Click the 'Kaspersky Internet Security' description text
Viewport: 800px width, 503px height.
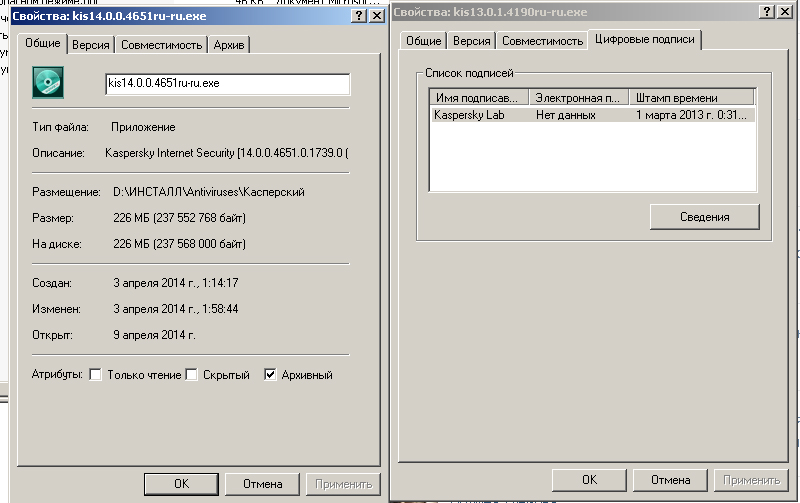(227, 153)
